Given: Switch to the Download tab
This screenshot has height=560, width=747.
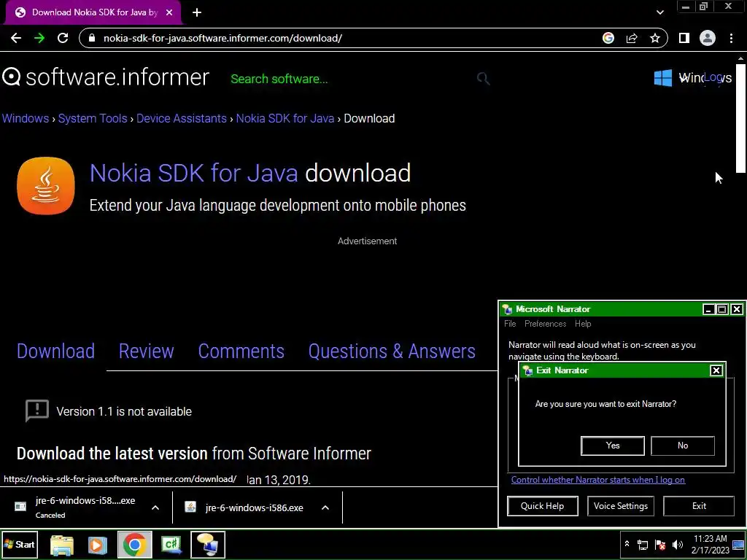Looking at the screenshot, I should pos(55,351).
